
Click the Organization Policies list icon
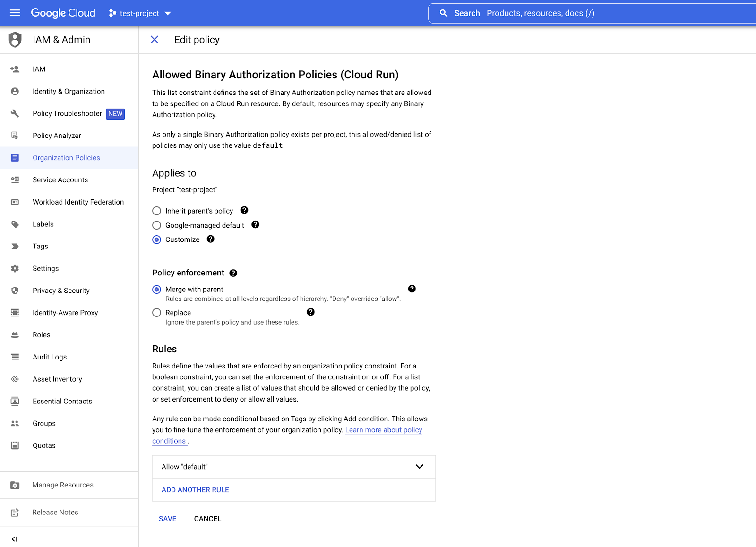(x=15, y=158)
